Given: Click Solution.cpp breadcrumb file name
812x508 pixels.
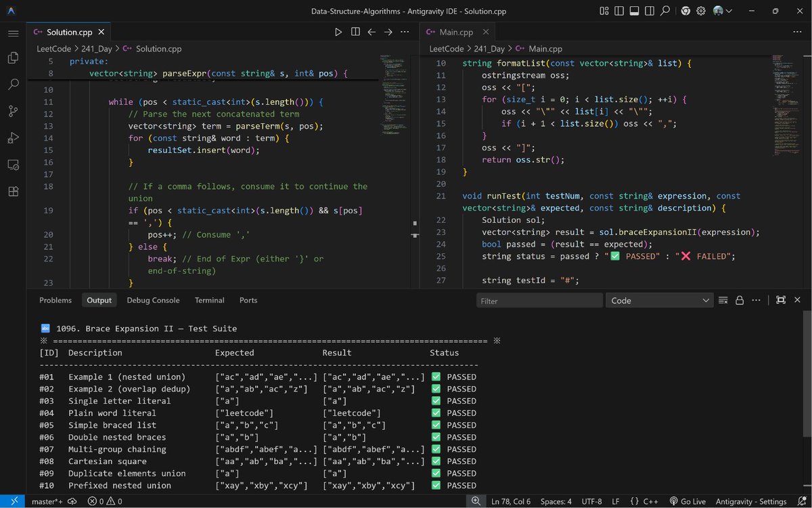Looking at the screenshot, I should pyautogui.click(x=158, y=49).
